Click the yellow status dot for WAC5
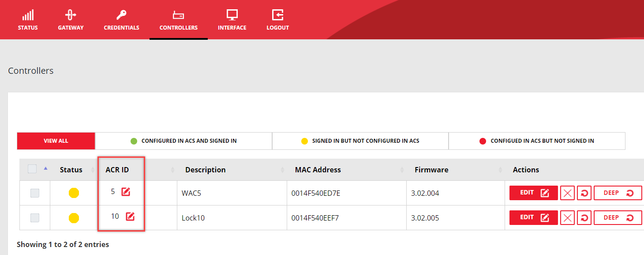The width and height of the screenshot is (644, 255). 74,193
